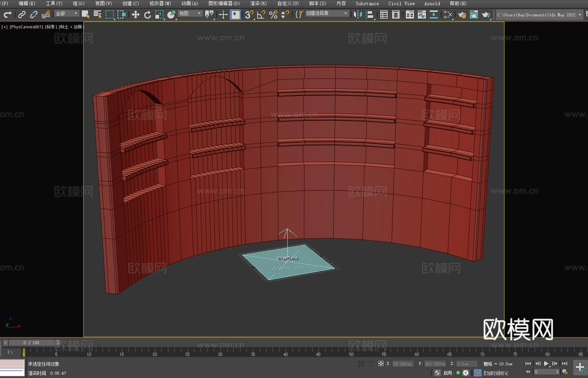
Task: Click the time slider 0 / 100 handle
Action: (32, 343)
